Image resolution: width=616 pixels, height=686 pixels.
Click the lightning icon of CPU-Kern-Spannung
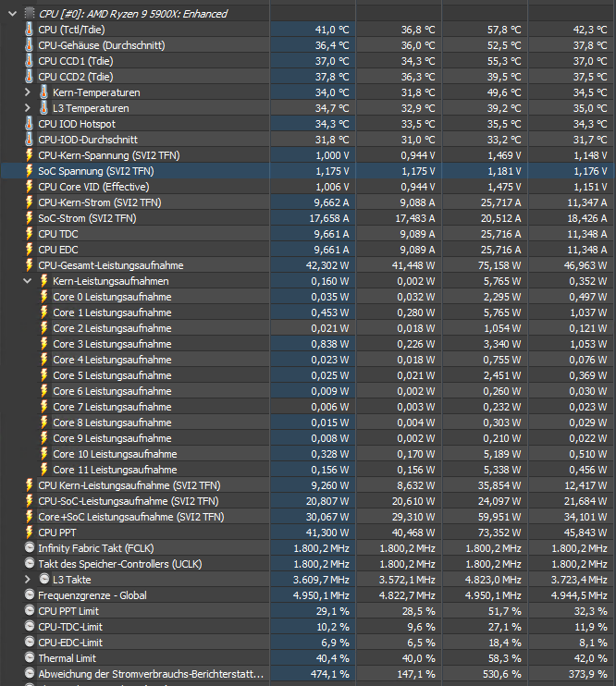point(29,155)
